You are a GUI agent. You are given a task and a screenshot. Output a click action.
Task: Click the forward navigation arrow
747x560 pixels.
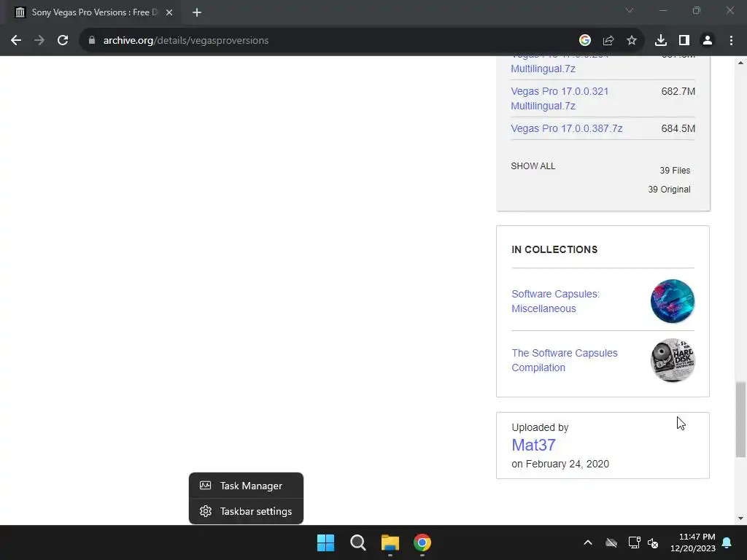point(39,41)
